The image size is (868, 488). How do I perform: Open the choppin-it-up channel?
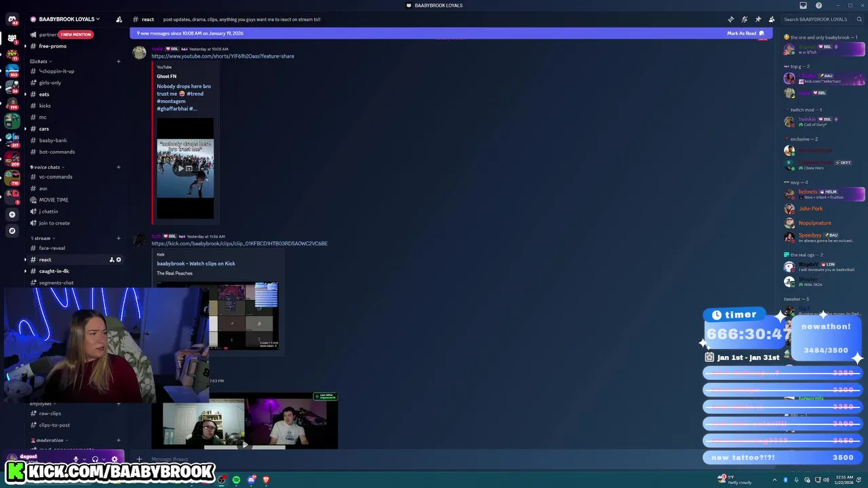[56, 71]
